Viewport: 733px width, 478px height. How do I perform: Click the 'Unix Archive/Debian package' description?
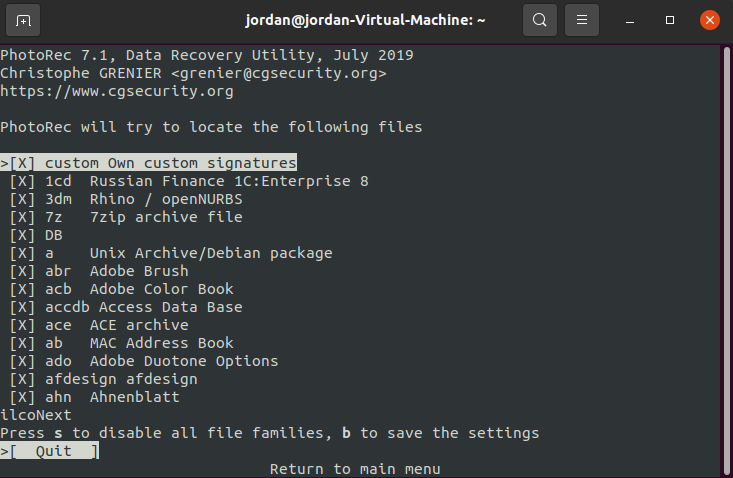point(211,253)
